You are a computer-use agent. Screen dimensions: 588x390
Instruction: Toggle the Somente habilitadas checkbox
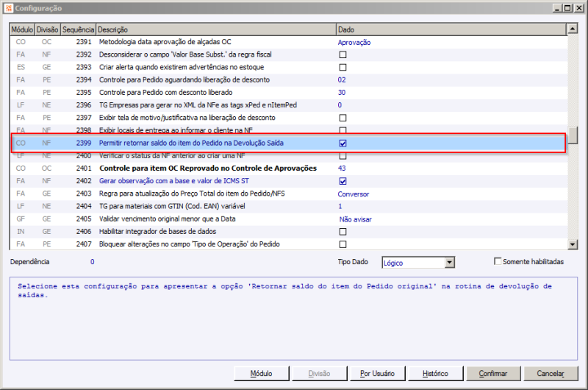tap(498, 261)
